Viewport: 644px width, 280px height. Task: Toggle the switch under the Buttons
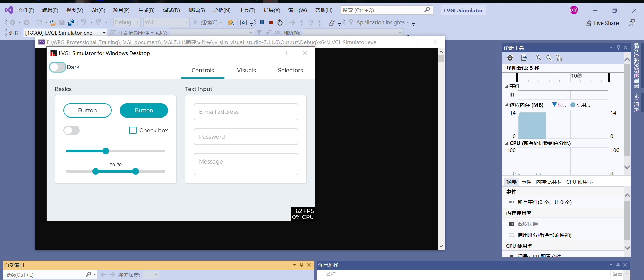tap(72, 130)
